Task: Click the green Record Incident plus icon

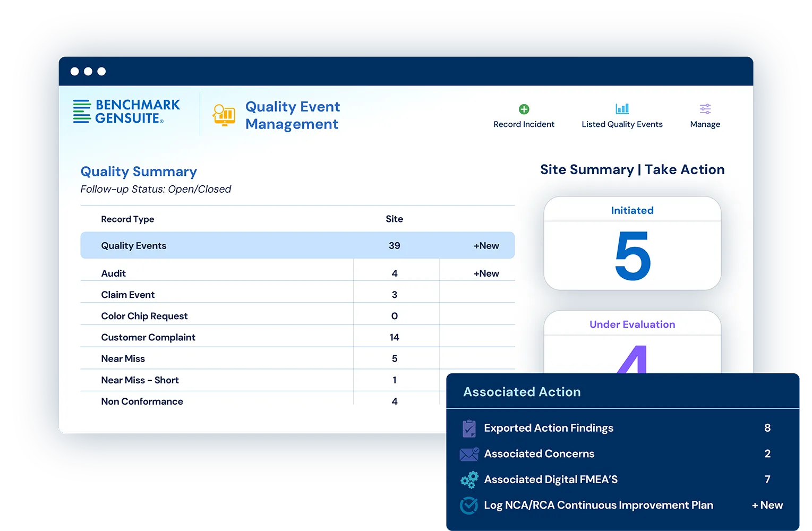Action: point(524,109)
